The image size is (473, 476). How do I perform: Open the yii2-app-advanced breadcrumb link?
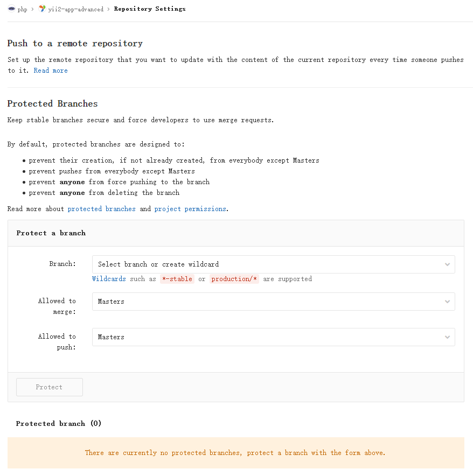pos(75,9)
